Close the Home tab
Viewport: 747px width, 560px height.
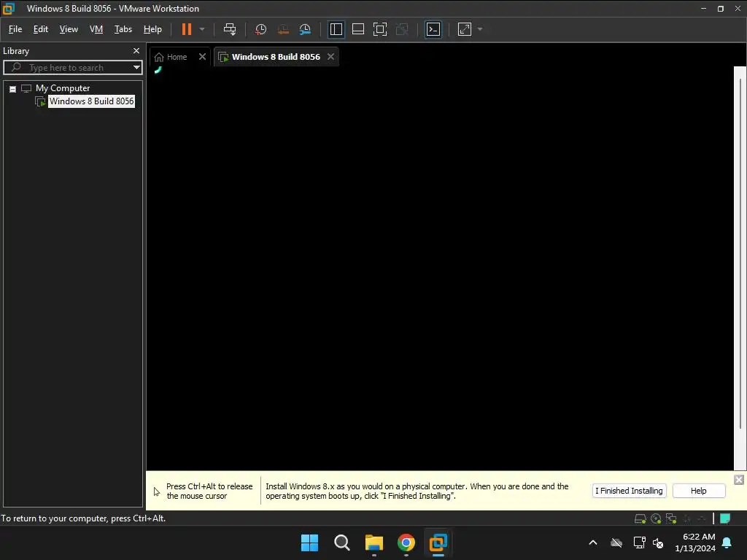(x=203, y=57)
